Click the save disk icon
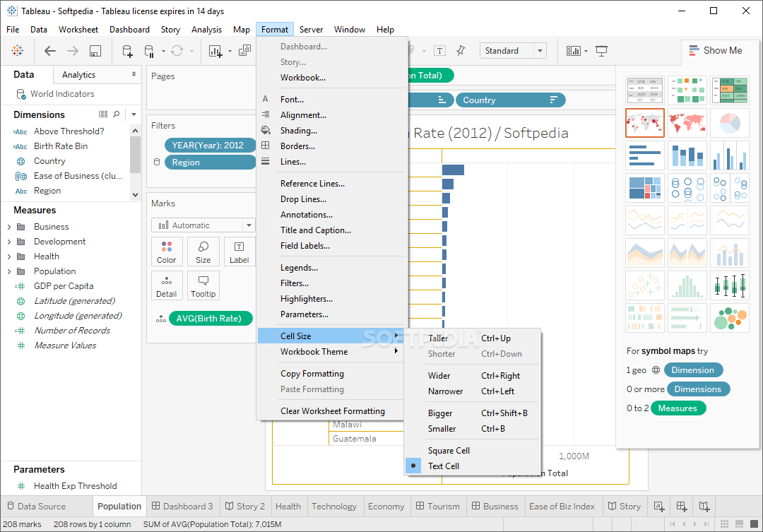763x532 pixels. (x=95, y=51)
